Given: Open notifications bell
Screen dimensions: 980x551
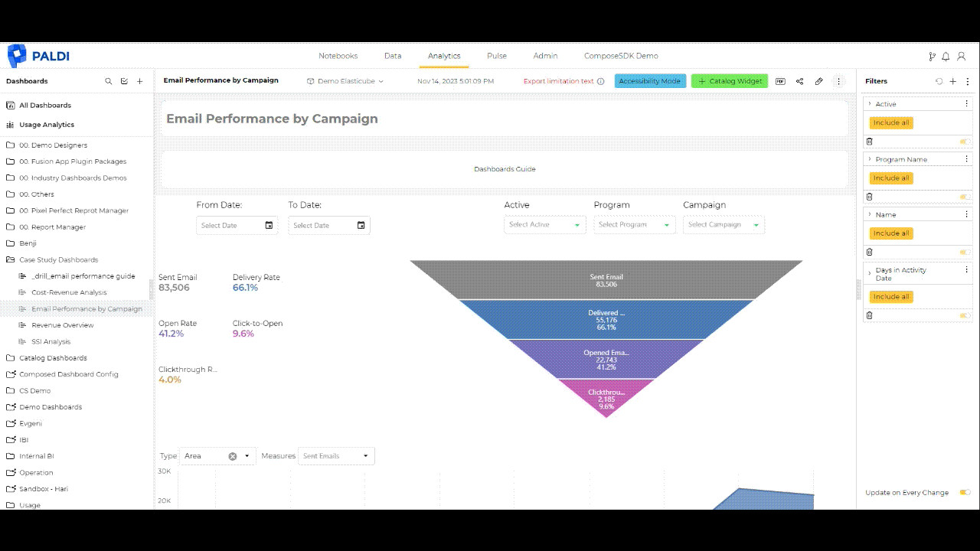Looking at the screenshot, I should [x=946, y=57].
